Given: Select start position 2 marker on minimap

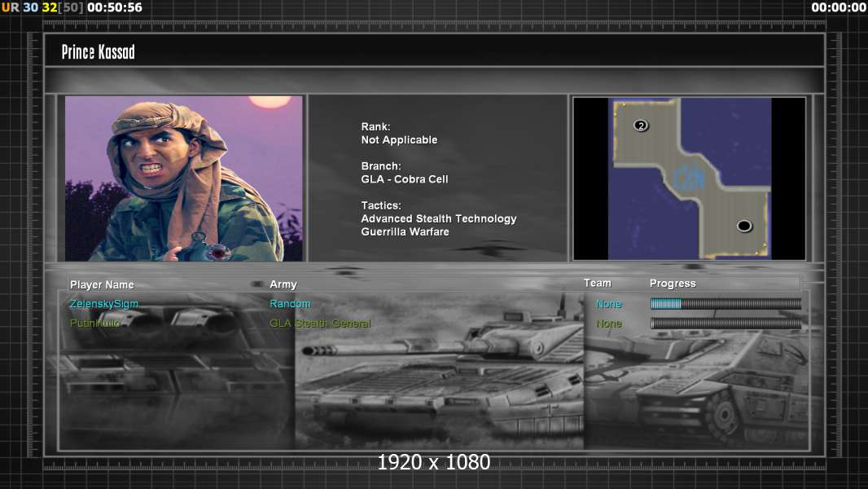Looking at the screenshot, I should (x=641, y=126).
